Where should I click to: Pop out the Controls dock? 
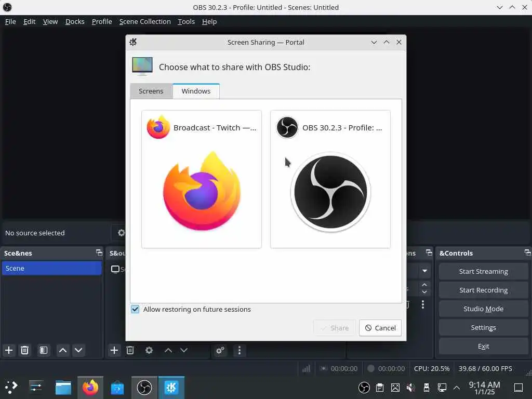(x=527, y=252)
